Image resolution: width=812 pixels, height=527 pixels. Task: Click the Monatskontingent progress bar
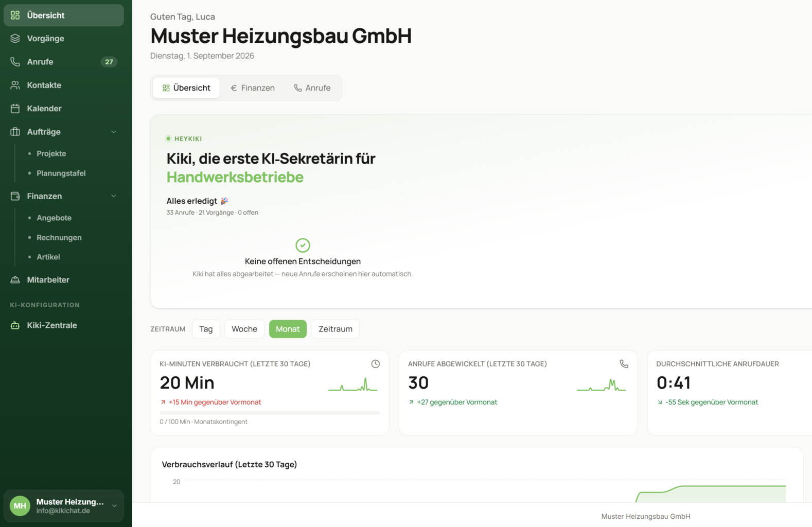click(270, 413)
